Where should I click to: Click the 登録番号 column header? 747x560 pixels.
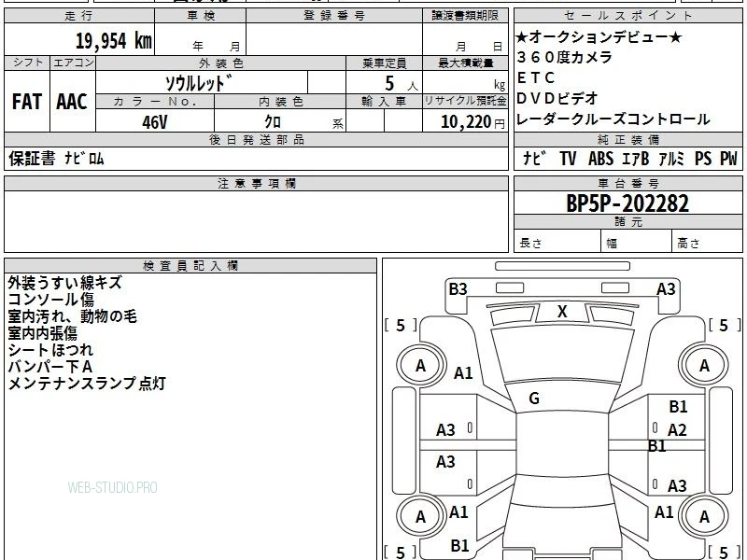[334, 16]
